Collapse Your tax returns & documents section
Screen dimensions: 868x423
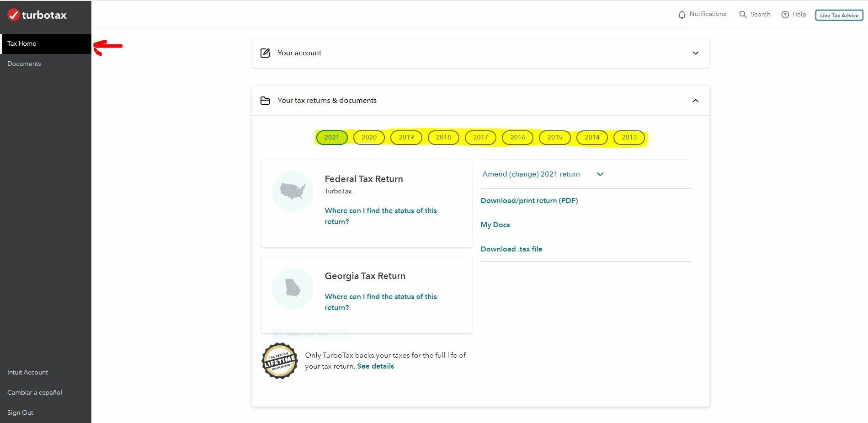click(696, 101)
